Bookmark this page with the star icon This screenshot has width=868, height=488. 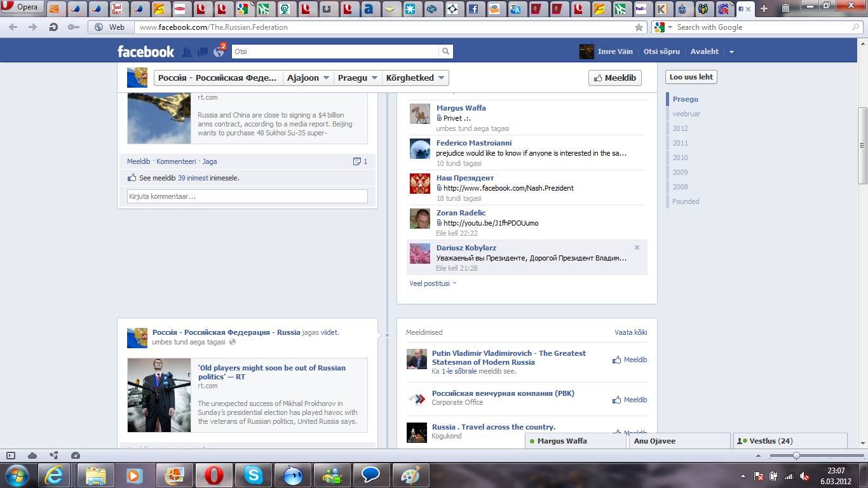[x=639, y=27]
